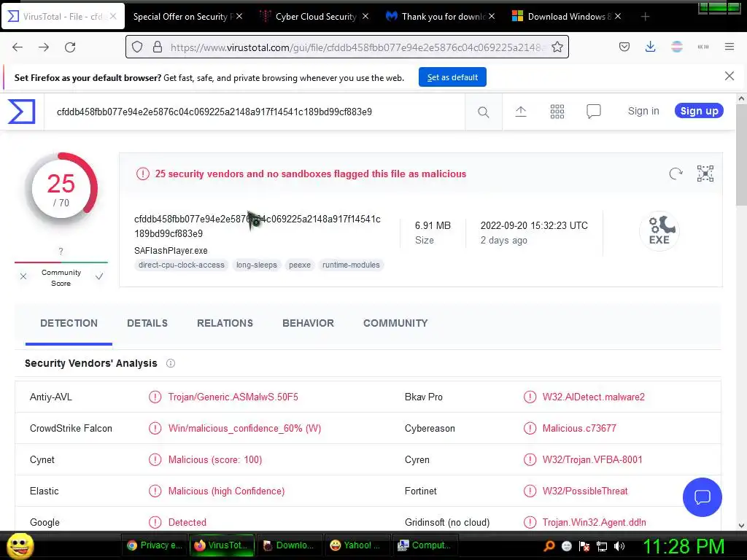747x560 pixels.
Task: Open Privacy e... taskbar item
Action: tap(155, 545)
